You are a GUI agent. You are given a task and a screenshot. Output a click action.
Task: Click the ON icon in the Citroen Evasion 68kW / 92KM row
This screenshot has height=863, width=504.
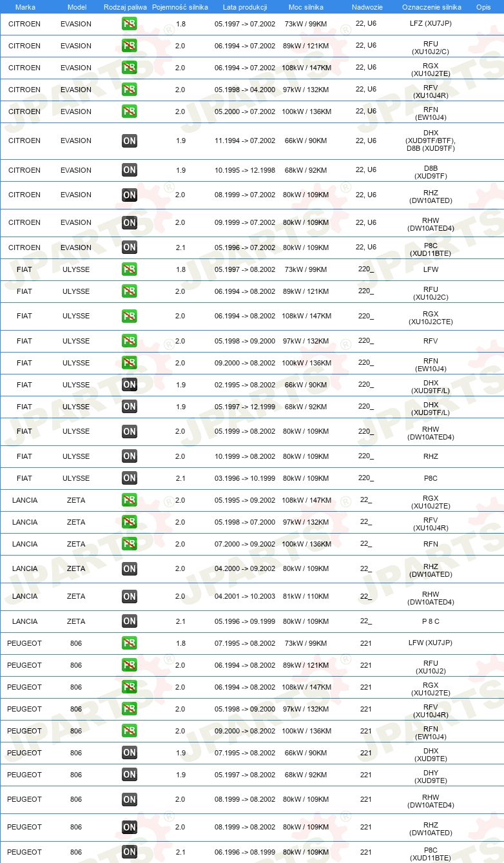pos(130,170)
